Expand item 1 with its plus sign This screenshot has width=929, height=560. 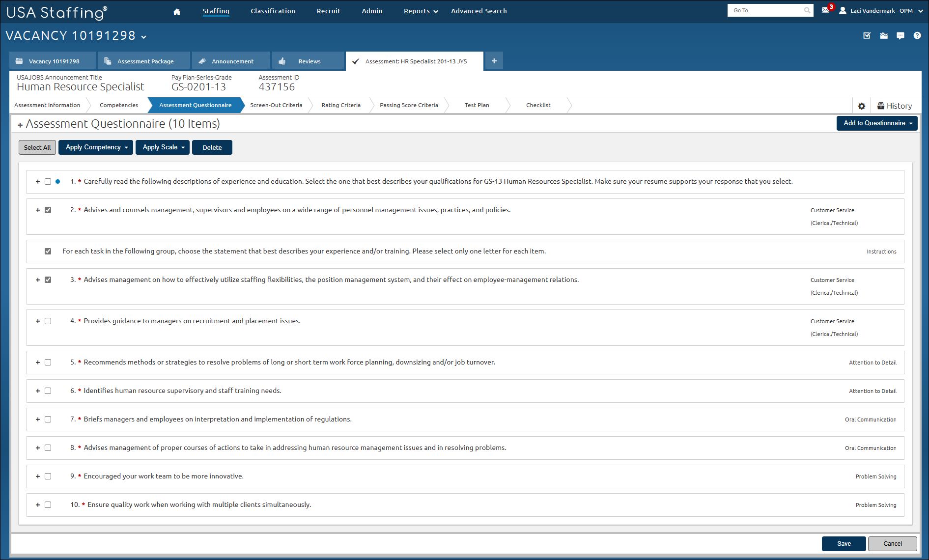click(38, 182)
